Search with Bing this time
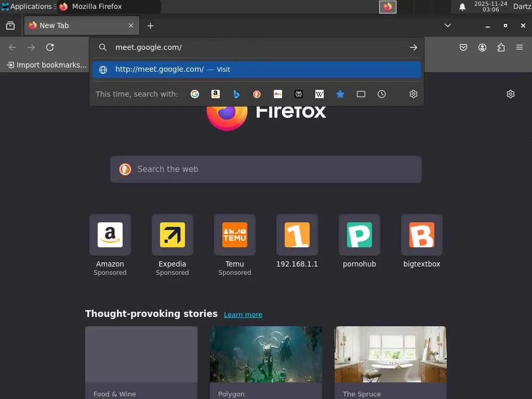Image resolution: width=532 pixels, height=399 pixels. coord(236,94)
